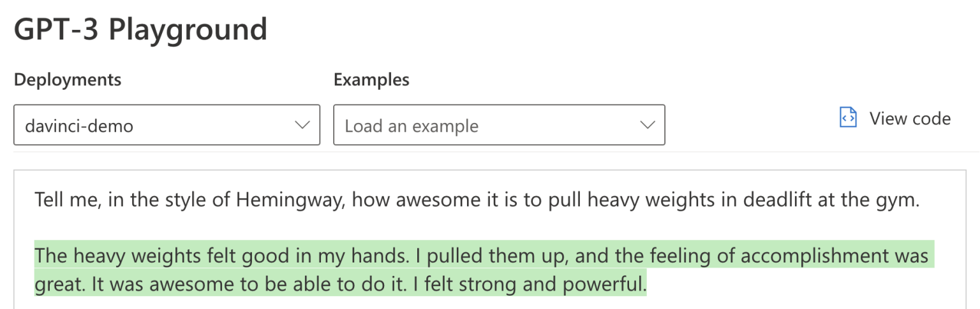Click the chevron arrow in Examples combo box

coord(647,126)
